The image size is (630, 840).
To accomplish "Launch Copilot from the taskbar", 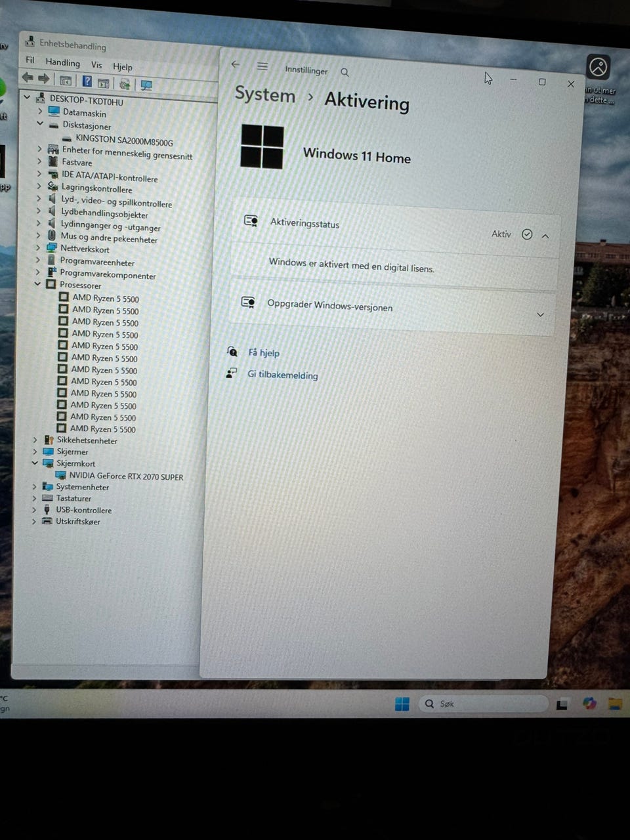I will coord(589,703).
